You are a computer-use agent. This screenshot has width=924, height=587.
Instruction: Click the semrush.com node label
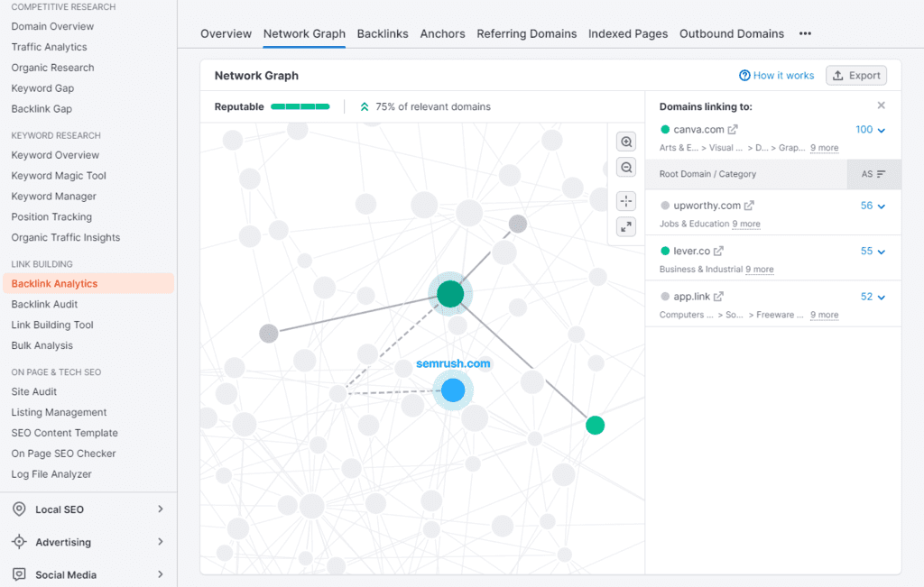coord(453,363)
